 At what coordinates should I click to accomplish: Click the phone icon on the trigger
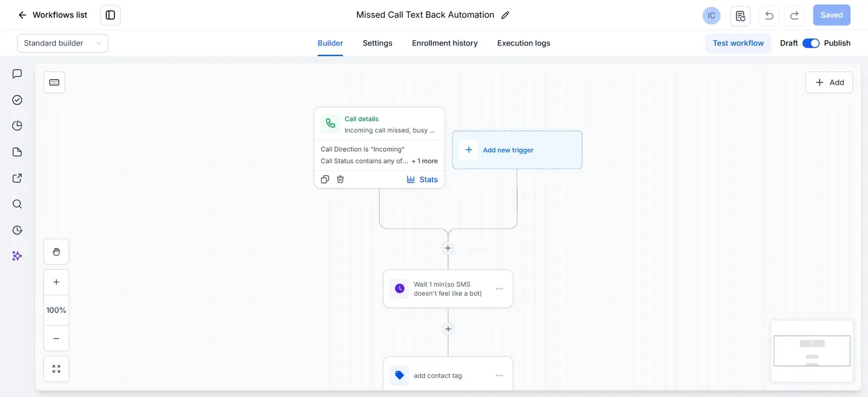(330, 124)
